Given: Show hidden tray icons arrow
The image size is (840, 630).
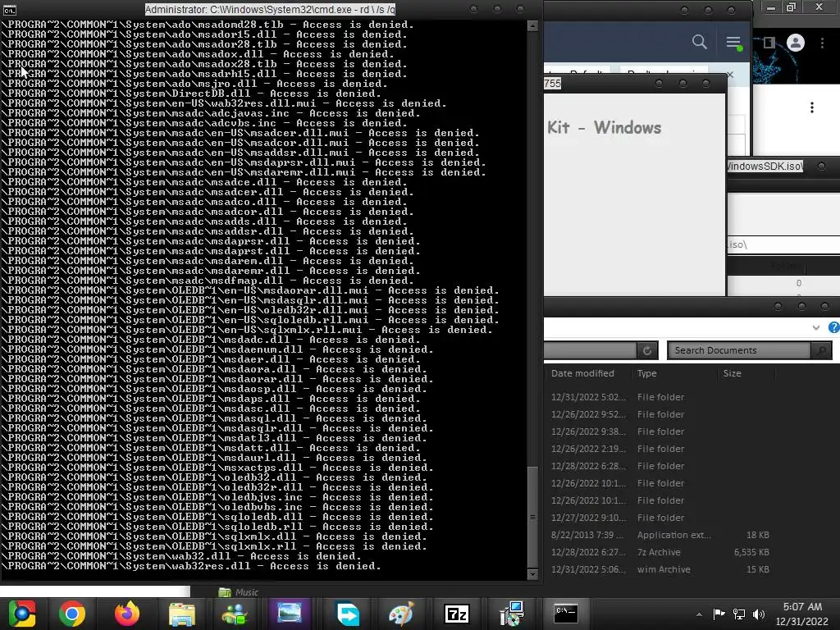Looking at the screenshot, I should point(699,614).
